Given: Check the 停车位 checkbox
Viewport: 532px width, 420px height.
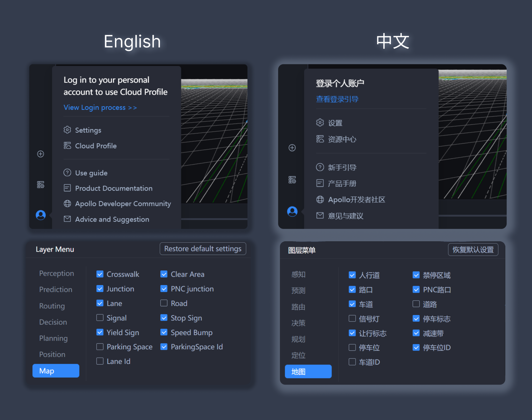Looking at the screenshot, I should click(352, 347).
